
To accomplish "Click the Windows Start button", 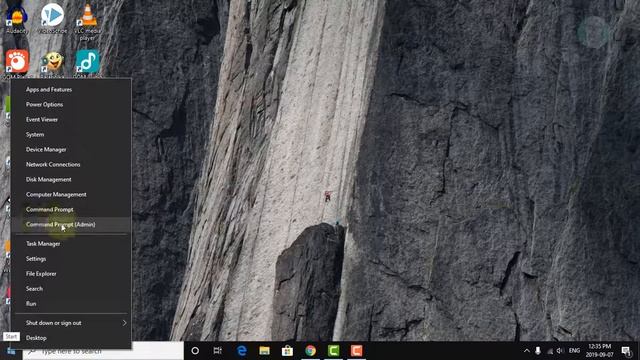I will pyautogui.click(x=11, y=351).
